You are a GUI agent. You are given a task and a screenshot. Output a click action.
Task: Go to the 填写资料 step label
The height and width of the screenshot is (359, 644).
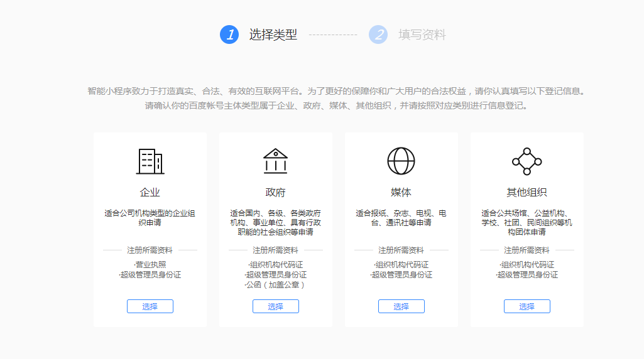422,35
